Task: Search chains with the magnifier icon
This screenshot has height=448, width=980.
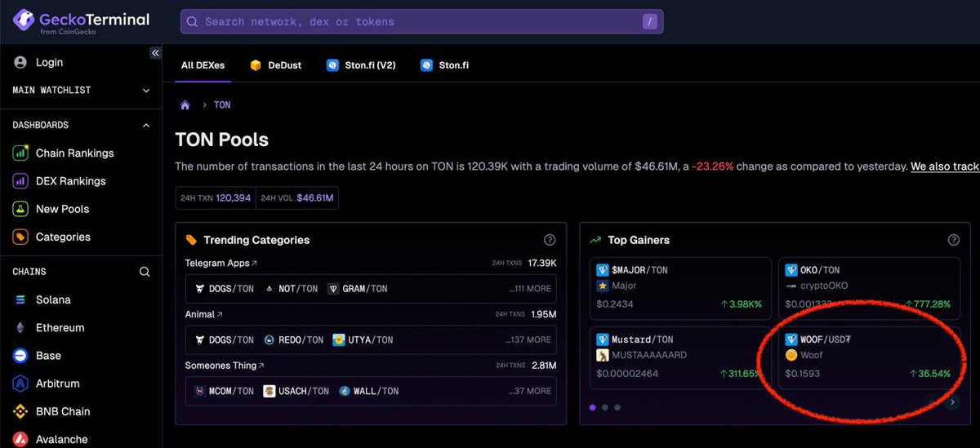Action: [x=145, y=272]
